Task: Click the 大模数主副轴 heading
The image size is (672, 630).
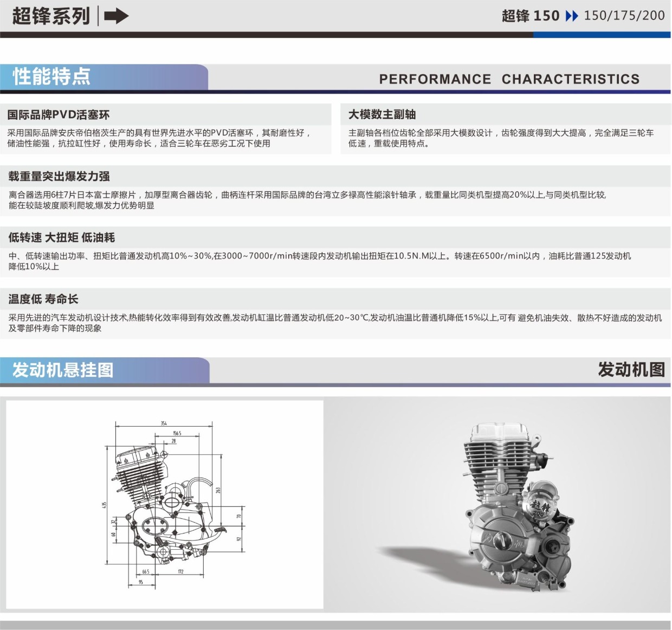Action: click(x=382, y=114)
